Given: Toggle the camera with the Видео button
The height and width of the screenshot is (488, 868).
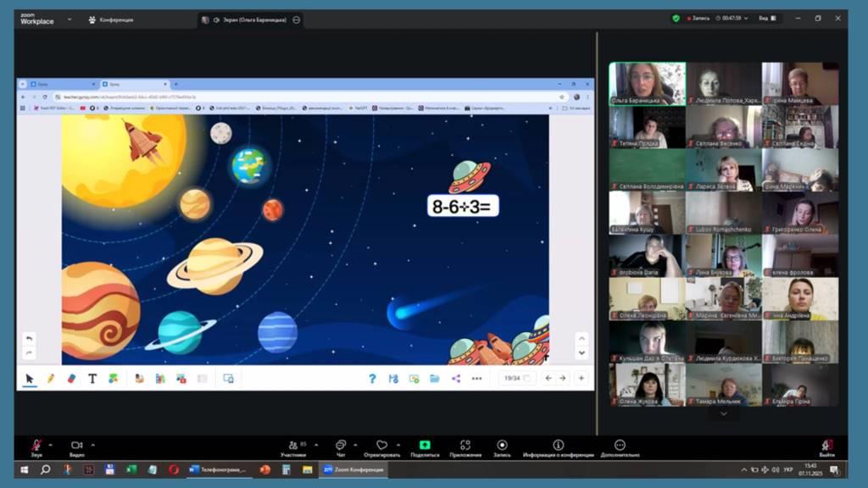Looking at the screenshot, I should click(76, 446).
